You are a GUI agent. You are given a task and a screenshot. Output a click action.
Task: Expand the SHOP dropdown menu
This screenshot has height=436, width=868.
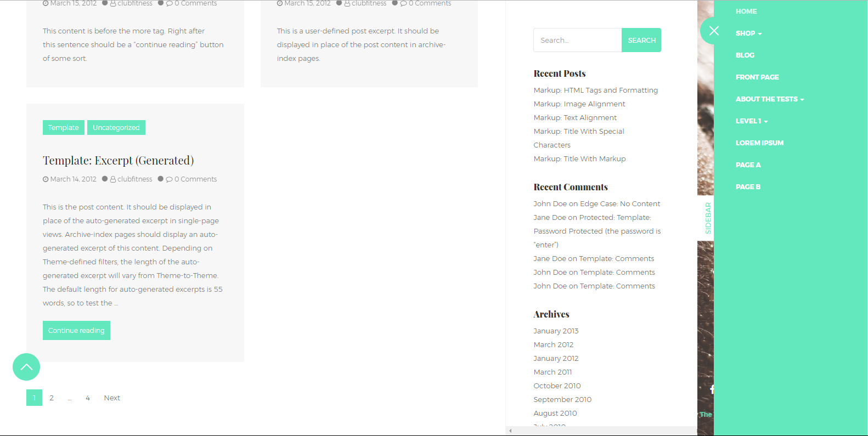point(748,33)
